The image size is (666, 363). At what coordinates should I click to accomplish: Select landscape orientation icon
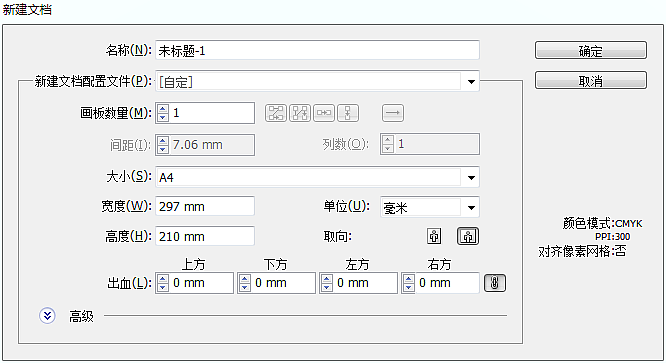[x=468, y=236]
